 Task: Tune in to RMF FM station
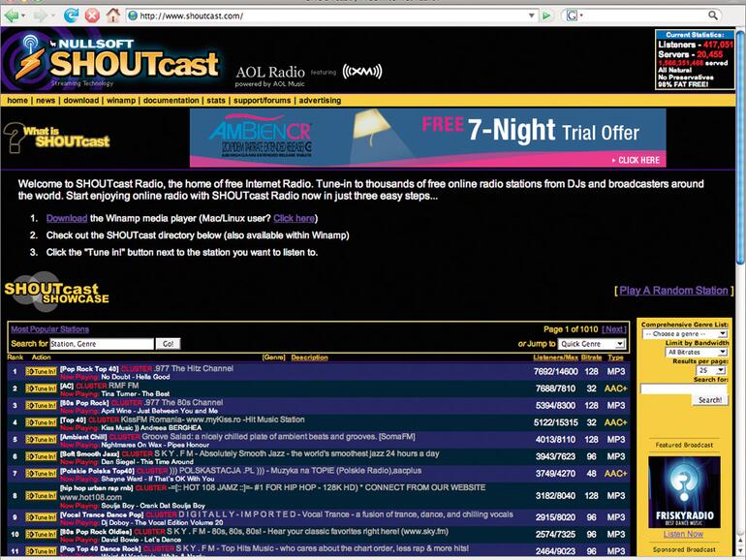(41, 389)
